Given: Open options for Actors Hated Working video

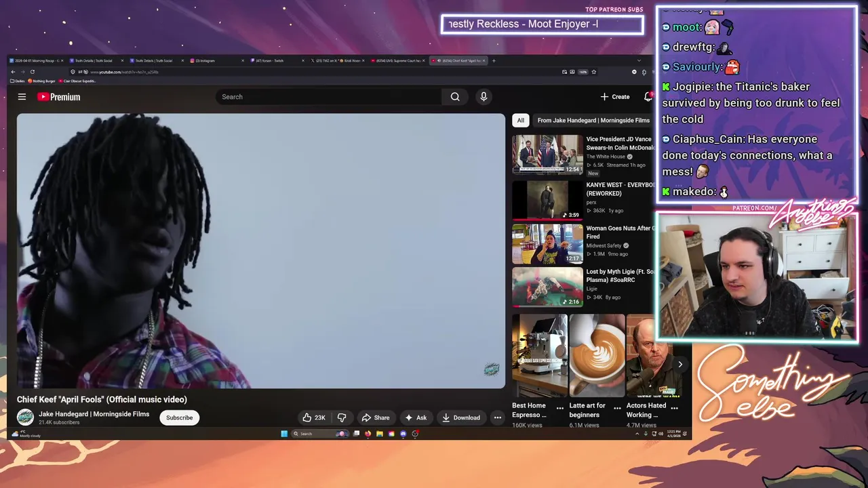Looking at the screenshot, I should (x=674, y=408).
